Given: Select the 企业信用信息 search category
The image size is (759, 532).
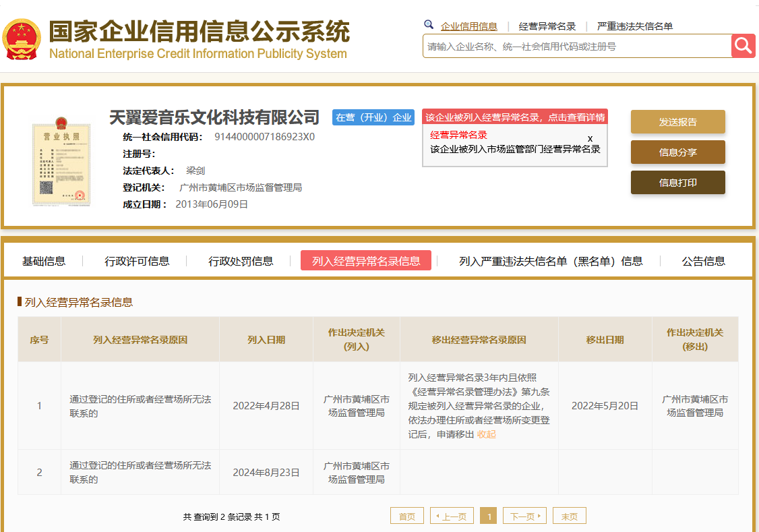Looking at the screenshot, I should pos(468,26).
